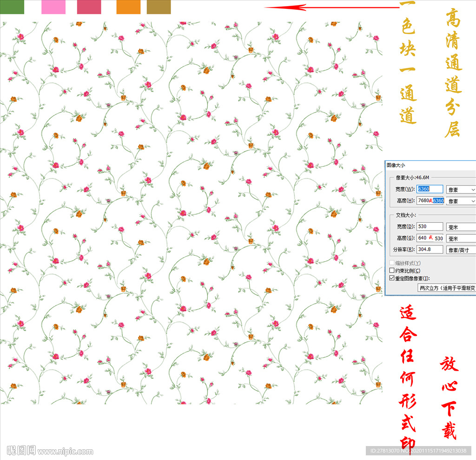Click the green color swatch

[12, 7]
